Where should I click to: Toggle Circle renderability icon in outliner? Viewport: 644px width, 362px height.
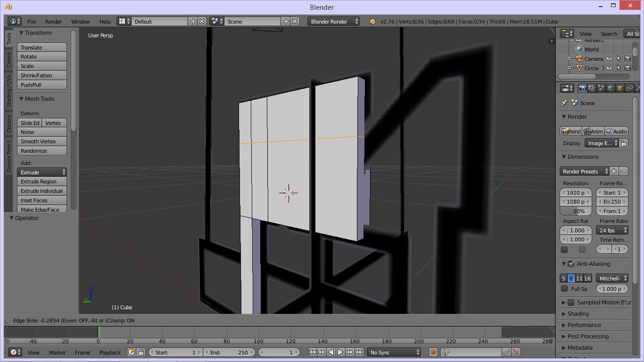627,68
